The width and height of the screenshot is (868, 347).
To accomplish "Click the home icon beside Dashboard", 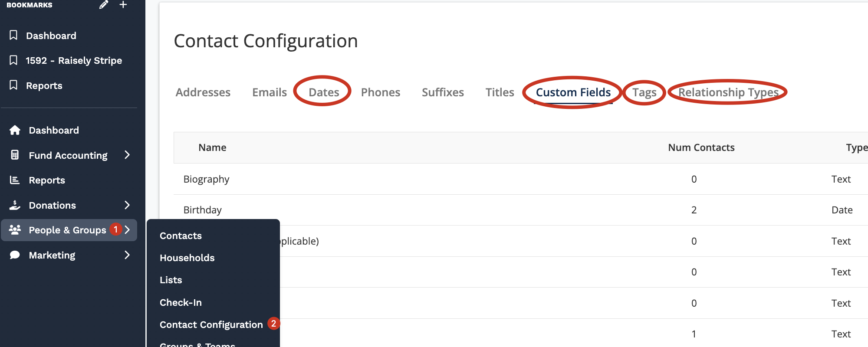I will pos(15,130).
